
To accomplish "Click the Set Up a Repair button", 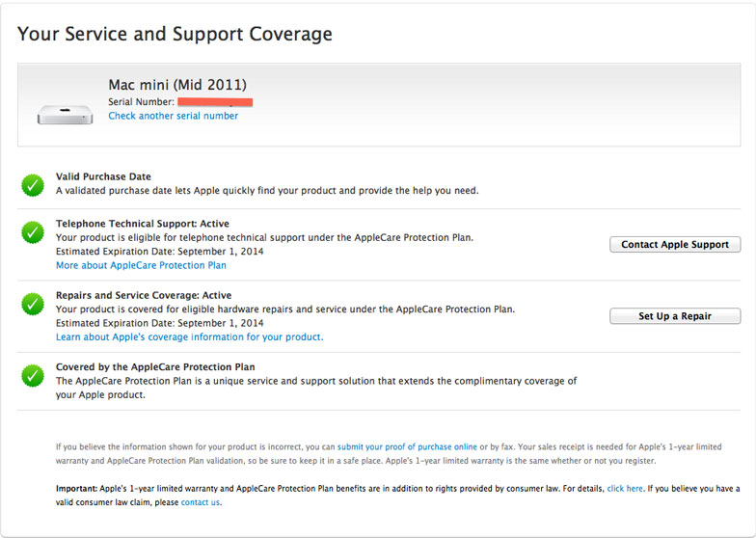I will coord(675,316).
